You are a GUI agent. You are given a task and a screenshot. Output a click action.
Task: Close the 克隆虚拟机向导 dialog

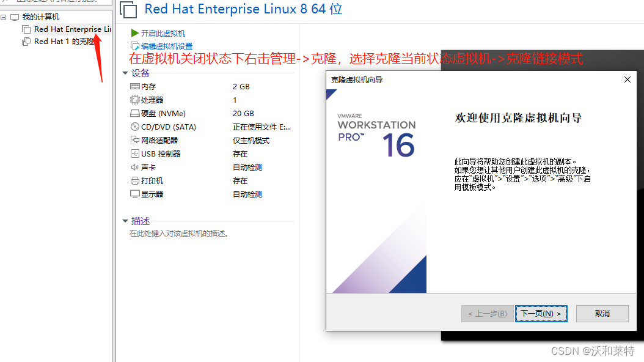pyautogui.click(x=627, y=79)
